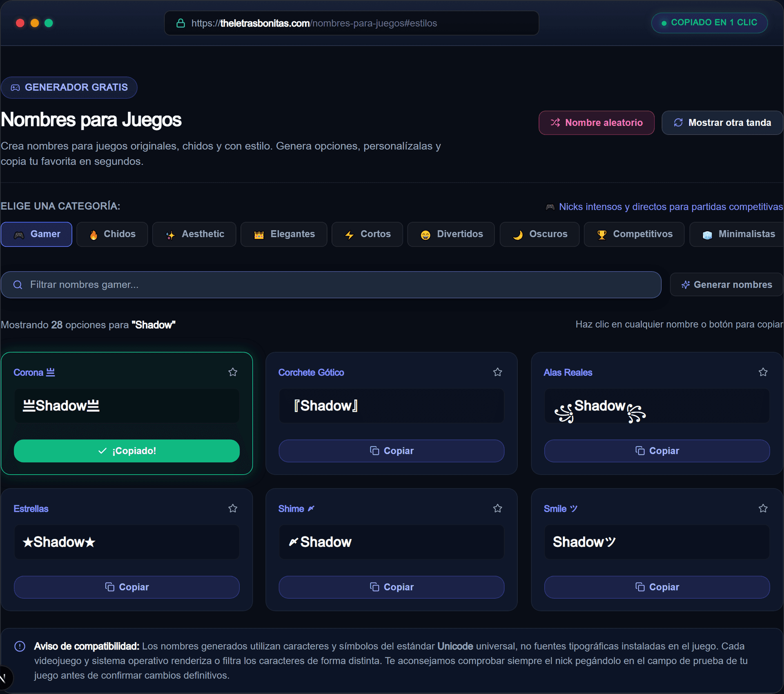Copy the Estrellas styled name
784x694 pixels.
click(x=127, y=587)
